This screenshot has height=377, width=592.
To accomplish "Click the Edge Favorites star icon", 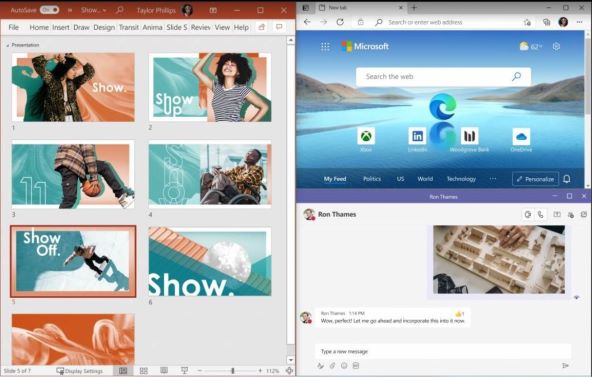I will click(527, 22).
